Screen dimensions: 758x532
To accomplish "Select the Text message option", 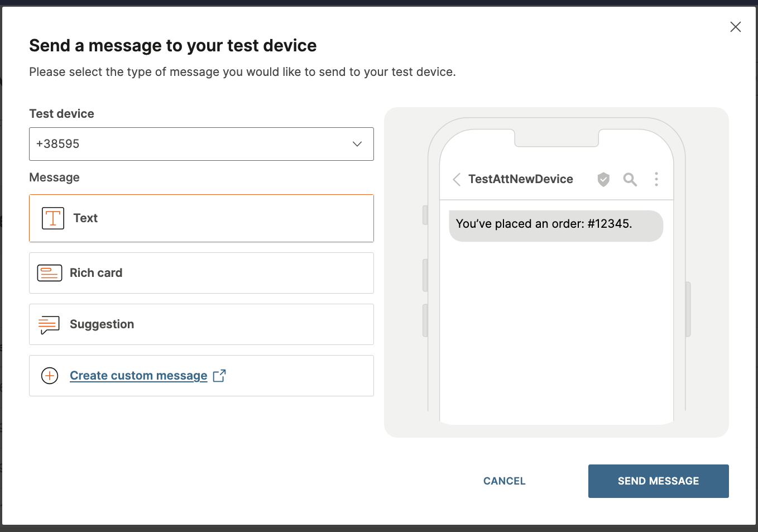I will pos(201,218).
